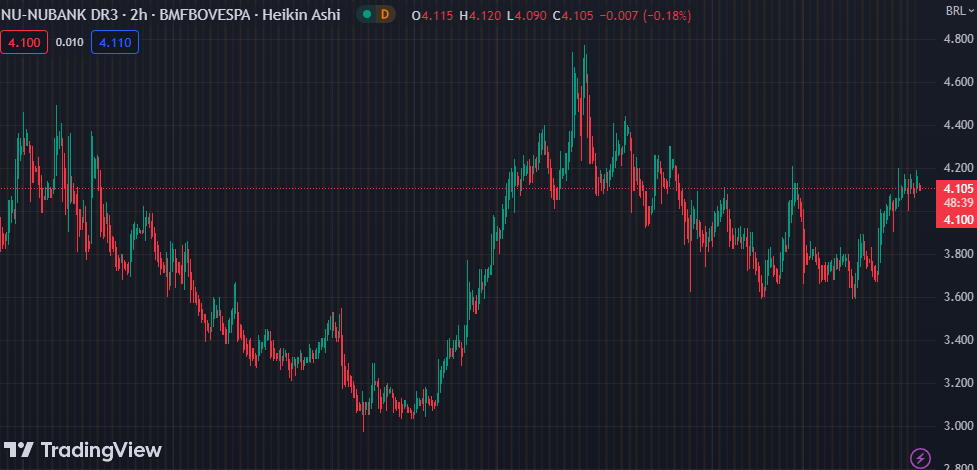The height and width of the screenshot is (470, 977).
Task: Click the 3.800 price scale label
Action: 956,254
